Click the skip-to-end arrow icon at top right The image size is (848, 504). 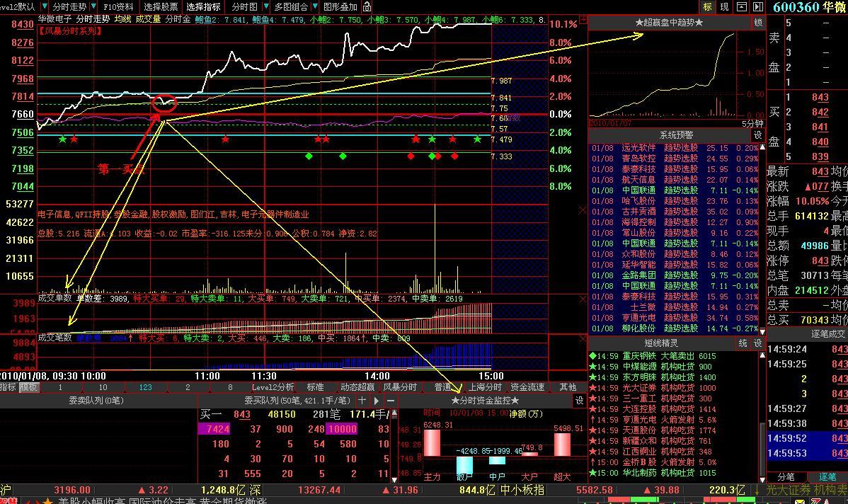[x=758, y=7]
